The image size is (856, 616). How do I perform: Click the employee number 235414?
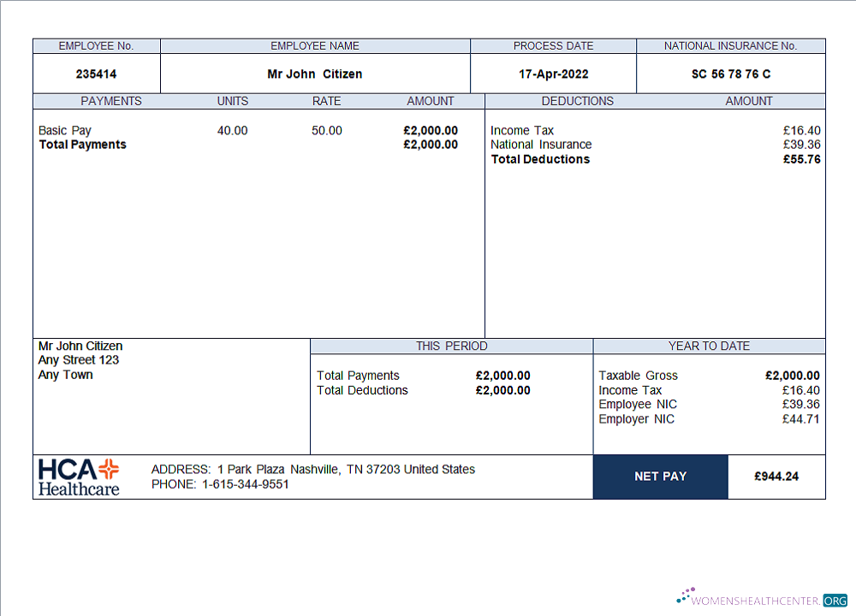(97, 74)
